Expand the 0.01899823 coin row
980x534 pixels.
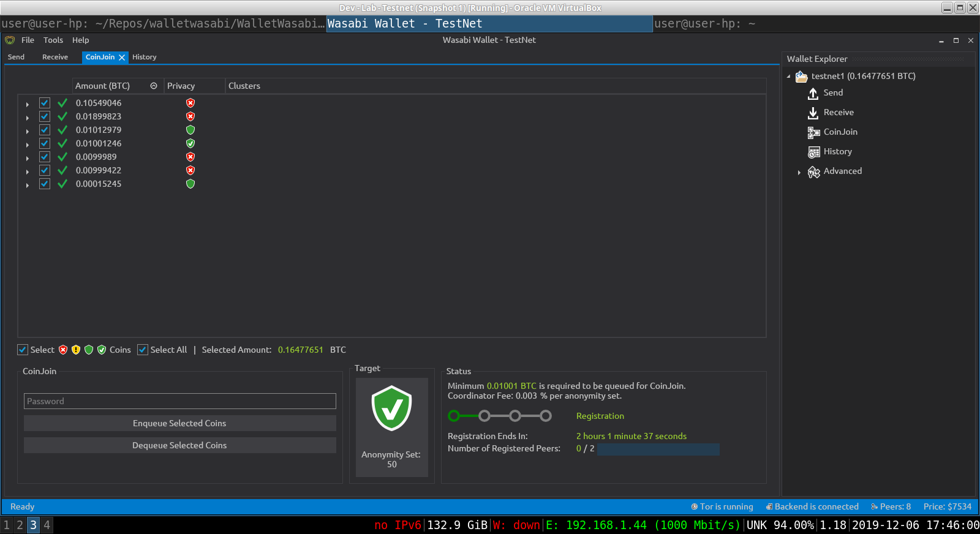click(x=28, y=118)
